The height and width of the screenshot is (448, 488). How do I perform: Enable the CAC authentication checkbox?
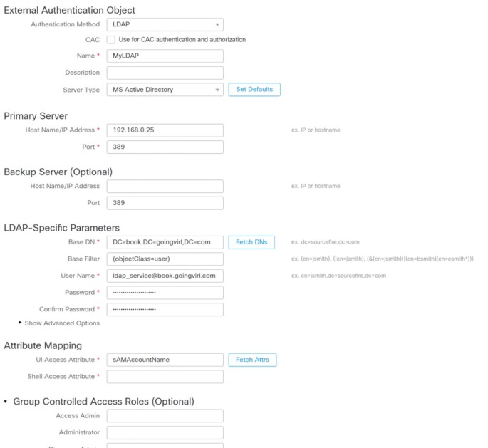(111, 40)
